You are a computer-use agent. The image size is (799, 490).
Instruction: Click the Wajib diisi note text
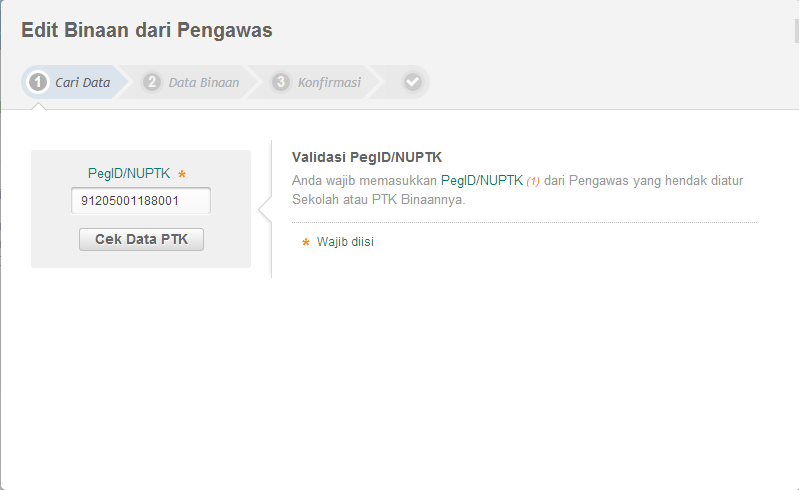click(345, 242)
